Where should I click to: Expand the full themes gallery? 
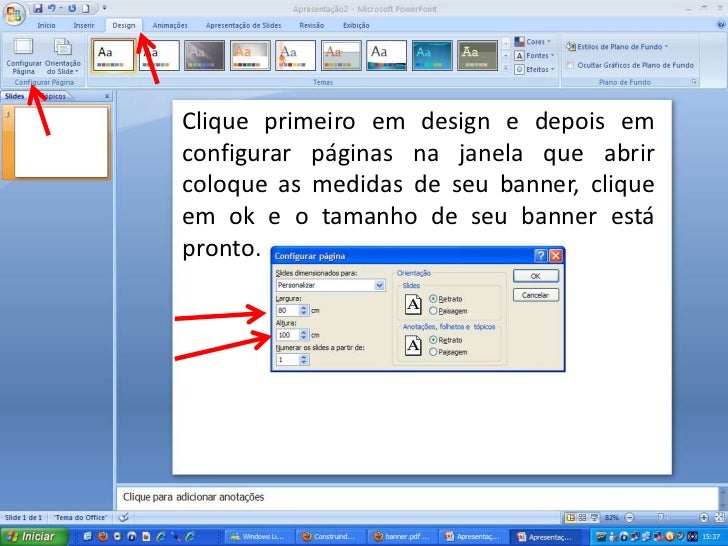tap(506, 68)
